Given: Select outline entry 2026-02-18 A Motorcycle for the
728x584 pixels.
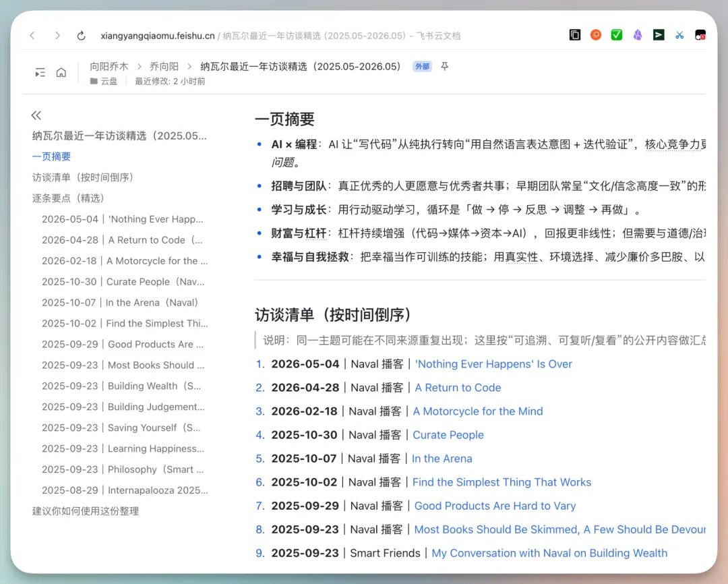Looking at the screenshot, I should [125, 261].
